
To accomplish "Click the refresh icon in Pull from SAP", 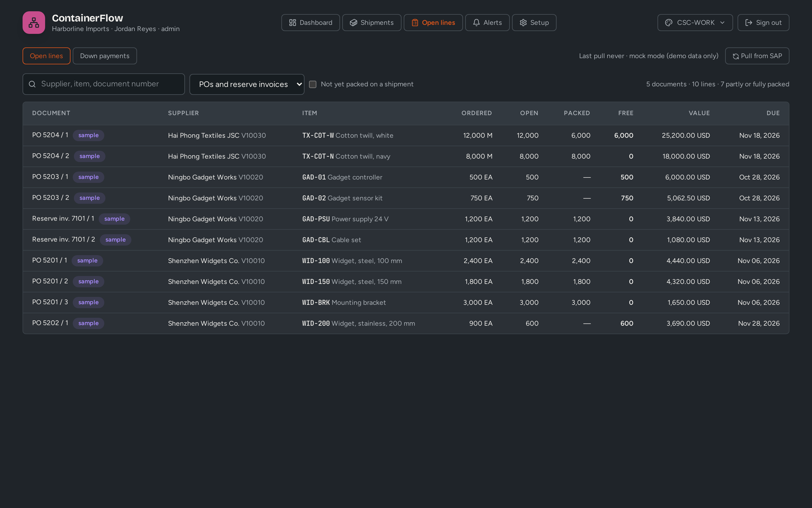I will pyautogui.click(x=736, y=56).
